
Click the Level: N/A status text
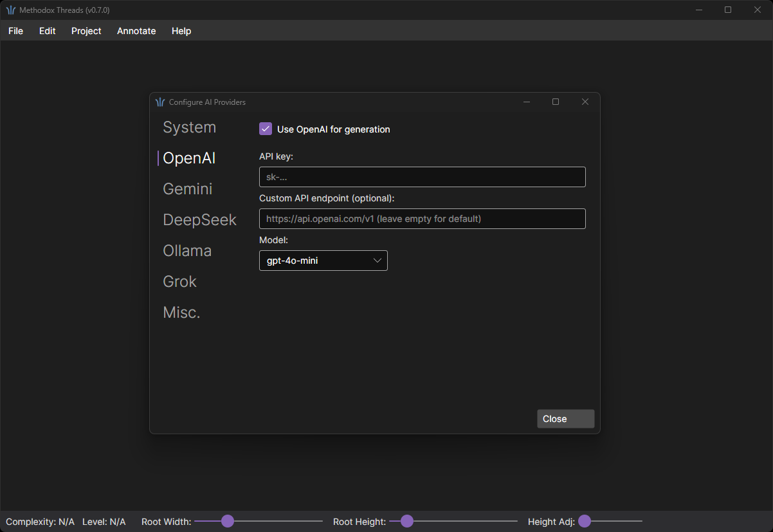pos(104,522)
